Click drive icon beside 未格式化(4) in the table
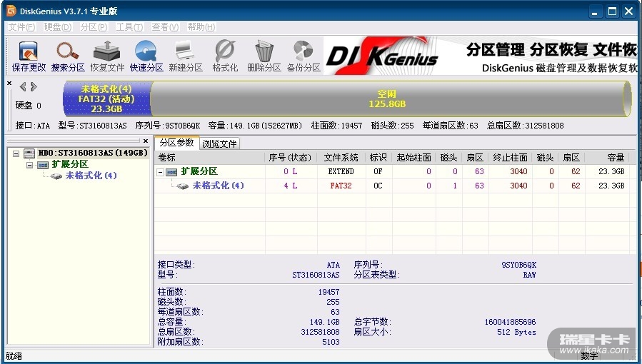 tap(183, 186)
